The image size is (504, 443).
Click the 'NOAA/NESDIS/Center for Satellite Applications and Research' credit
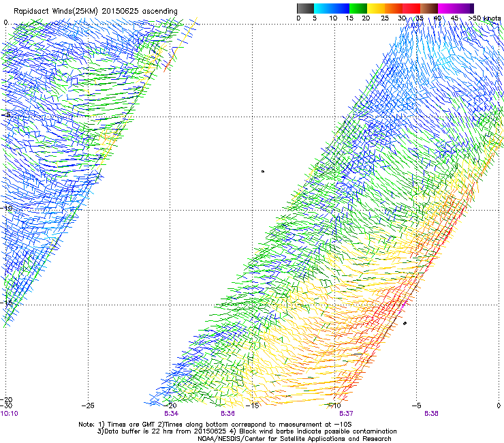(x=294, y=439)
